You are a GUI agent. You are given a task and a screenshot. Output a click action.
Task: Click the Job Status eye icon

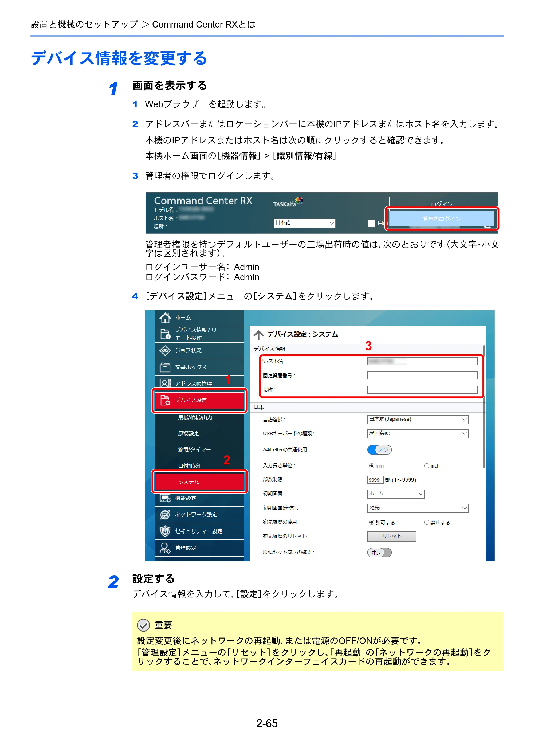165,350
